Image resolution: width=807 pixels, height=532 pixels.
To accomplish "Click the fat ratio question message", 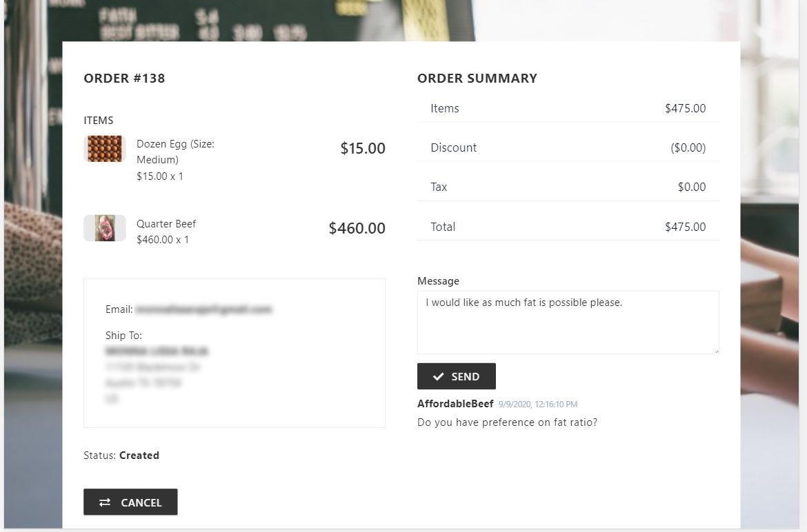I will (x=507, y=422).
